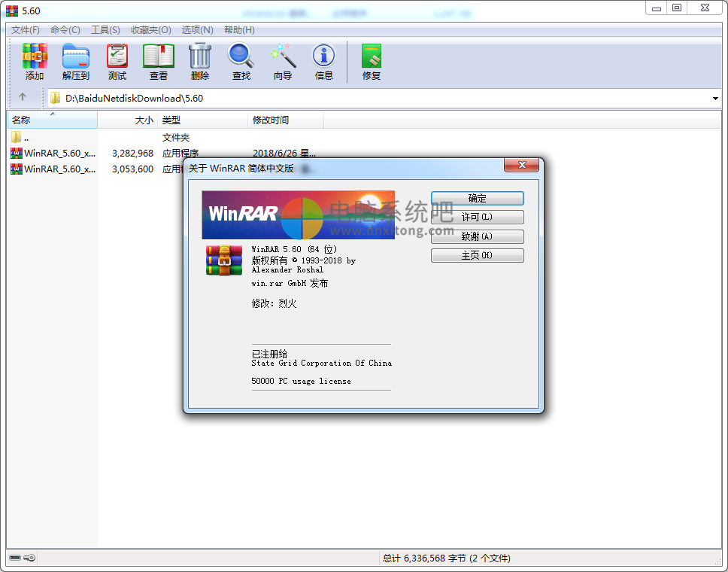Click the Home page 主页(H) button
Screen dimensions: 728x572
tap(478, 256)
